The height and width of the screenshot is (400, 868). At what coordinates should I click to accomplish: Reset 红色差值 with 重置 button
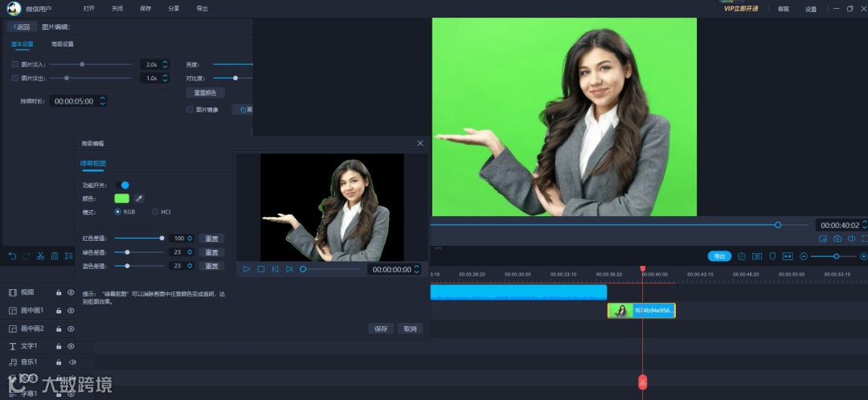point(211,239)
